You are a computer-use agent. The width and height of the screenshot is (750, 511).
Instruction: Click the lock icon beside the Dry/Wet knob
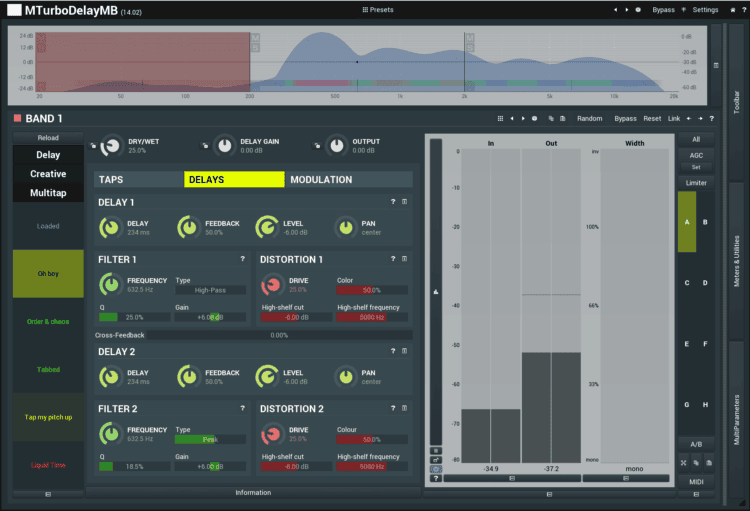(93, 145)
